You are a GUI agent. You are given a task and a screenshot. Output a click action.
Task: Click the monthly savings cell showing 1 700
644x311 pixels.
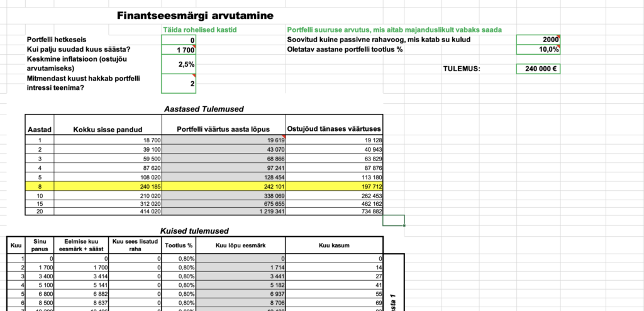click(x=179, y=50)
